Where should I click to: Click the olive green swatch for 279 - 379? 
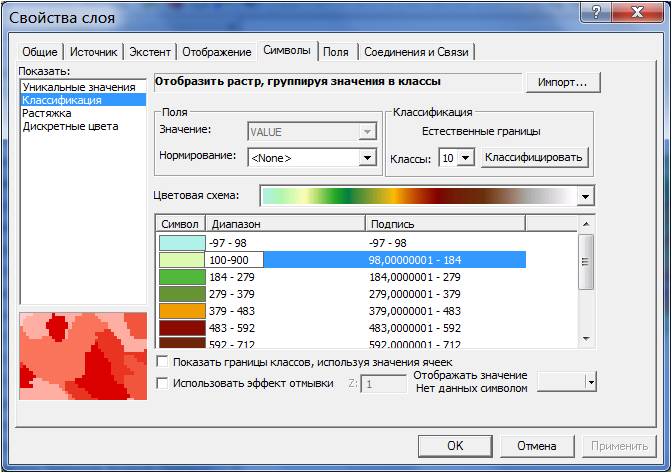coord(182,294)
